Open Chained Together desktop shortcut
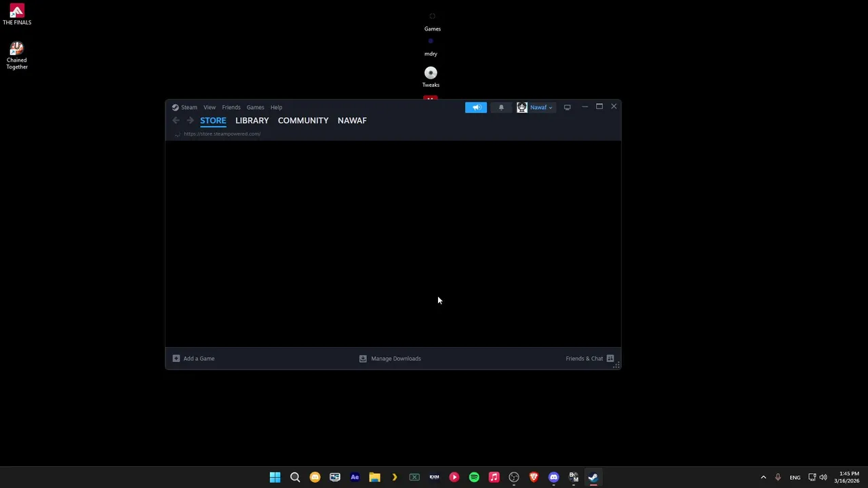868x488 pixels. coord(17,55)
